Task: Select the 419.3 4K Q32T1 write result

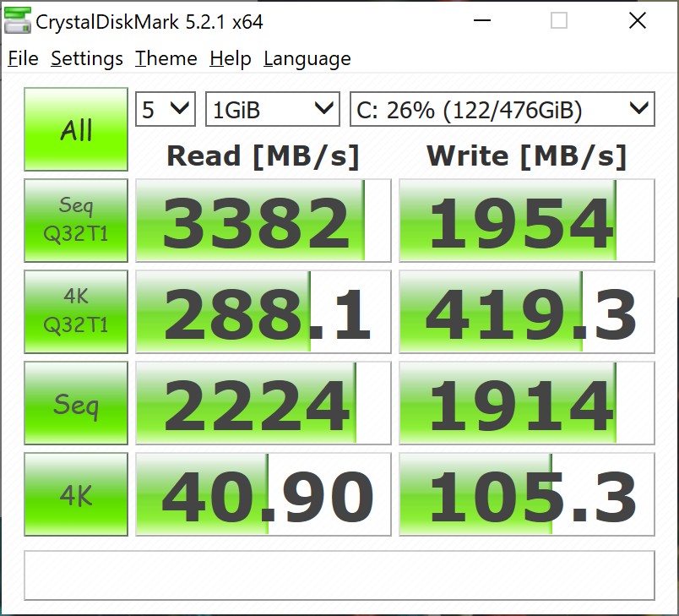Action: pyautogui.click(x=527, y=312)
